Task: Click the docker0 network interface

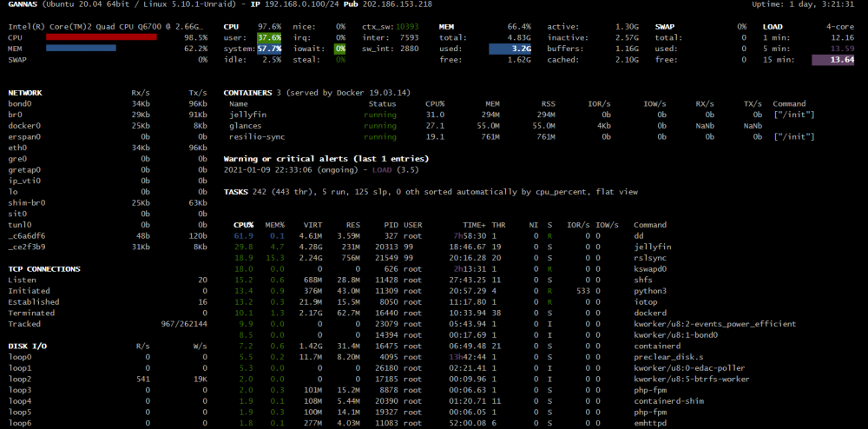Action: click(x=24, y=126)
